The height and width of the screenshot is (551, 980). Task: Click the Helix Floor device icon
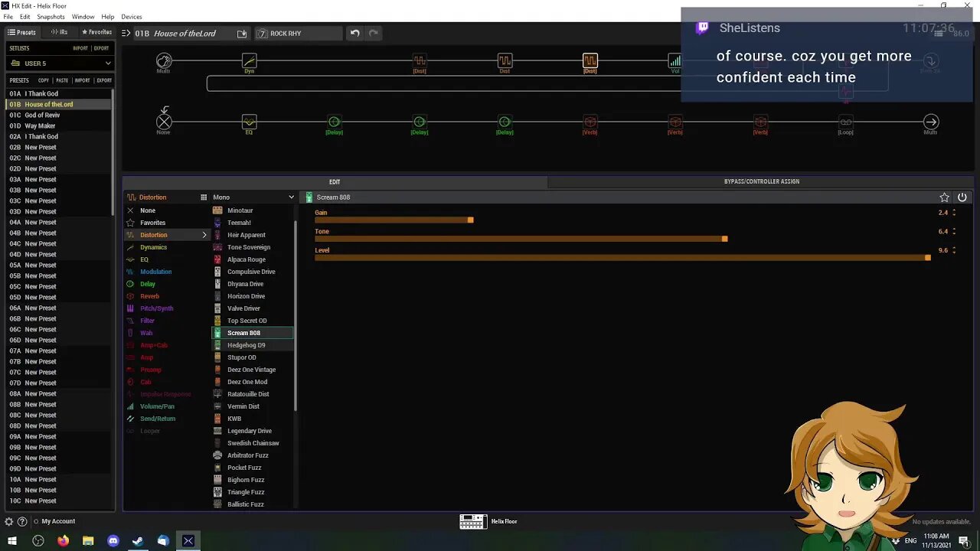[472, 521]
